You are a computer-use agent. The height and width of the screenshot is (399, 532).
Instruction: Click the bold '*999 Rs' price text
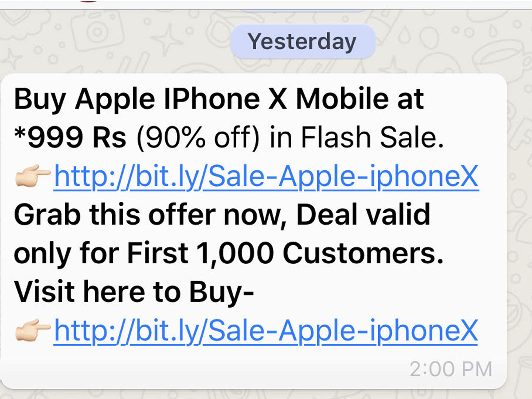[70, 139]
